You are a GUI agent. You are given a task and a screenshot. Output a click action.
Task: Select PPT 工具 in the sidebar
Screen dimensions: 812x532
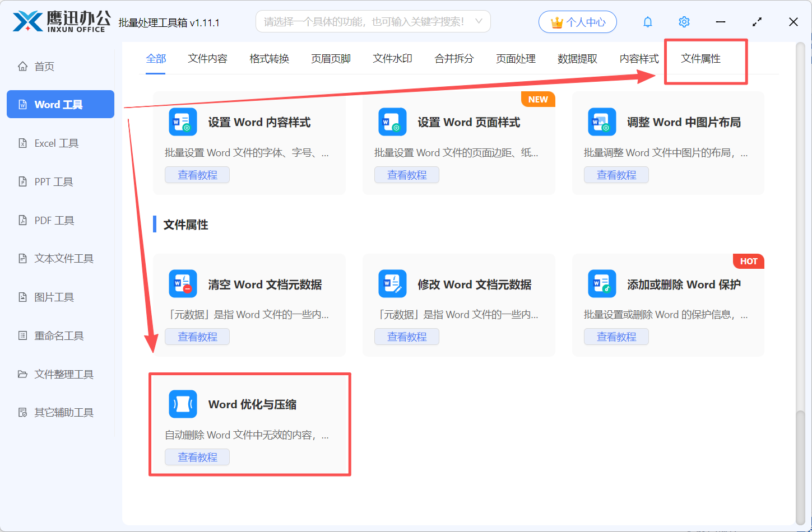[x=61, y=181]
